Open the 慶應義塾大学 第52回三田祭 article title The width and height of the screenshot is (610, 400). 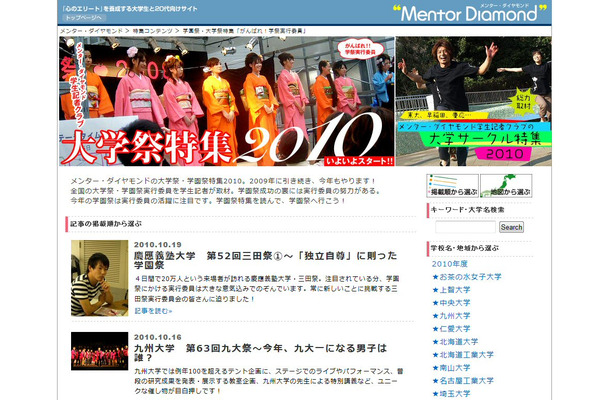tap(265, 260)
